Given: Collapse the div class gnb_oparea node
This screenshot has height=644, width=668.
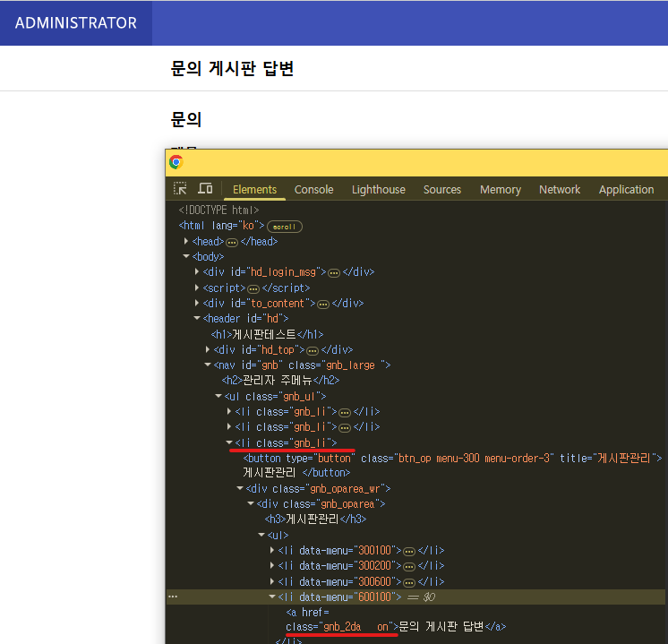Looking at the screenshot, I should [251, 503].
